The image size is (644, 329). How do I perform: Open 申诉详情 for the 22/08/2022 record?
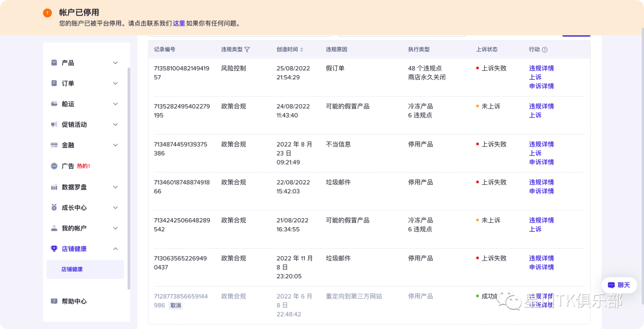(541, 191)
